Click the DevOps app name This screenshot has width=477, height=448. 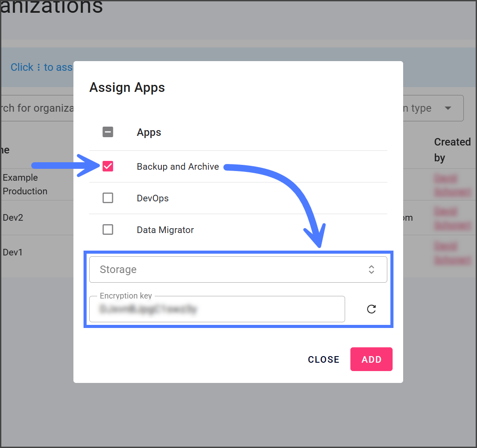pyautogui.click(x=153, y=198)
